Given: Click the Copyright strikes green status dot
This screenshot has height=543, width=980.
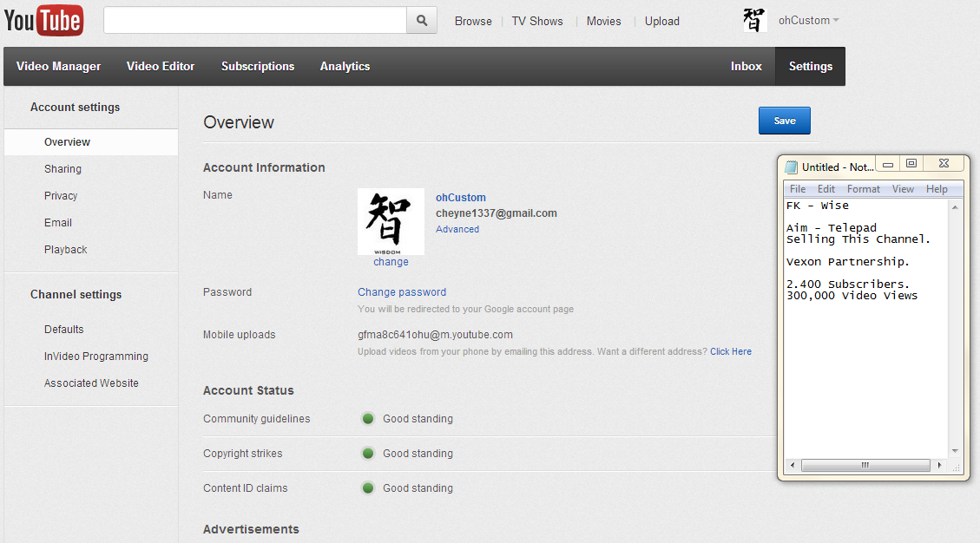Looking at the screenshot, I should [x=368, y=453].
